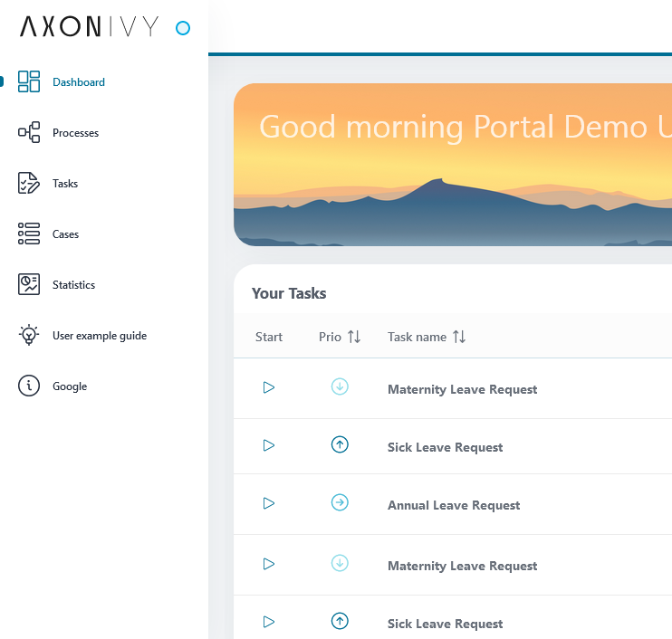
Task: Start the Annual Leave Request task
Action: [x=268, y=503]
